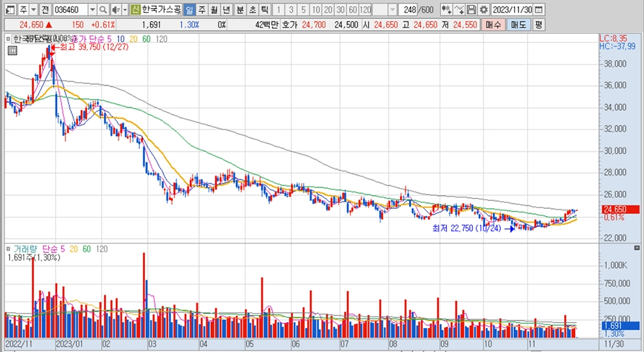The image size is (644, 352).
Task: Click the red 매수 buy button
Action: (x=493, y=25)
